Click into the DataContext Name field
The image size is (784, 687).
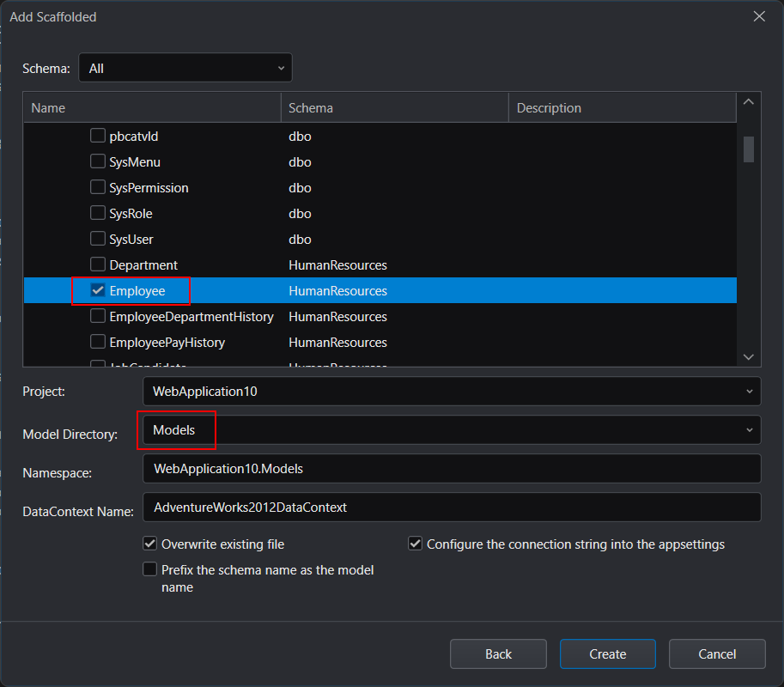click(451, 508)
